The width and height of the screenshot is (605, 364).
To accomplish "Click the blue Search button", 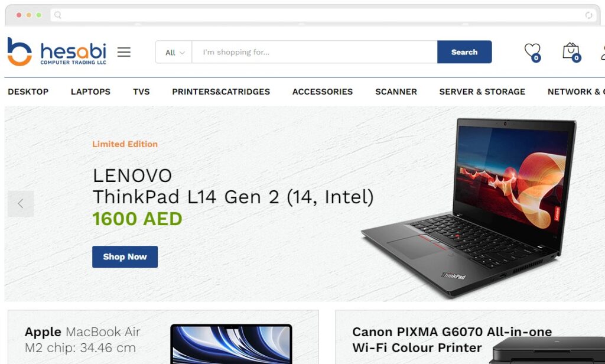I will click(x=464, y=52).
